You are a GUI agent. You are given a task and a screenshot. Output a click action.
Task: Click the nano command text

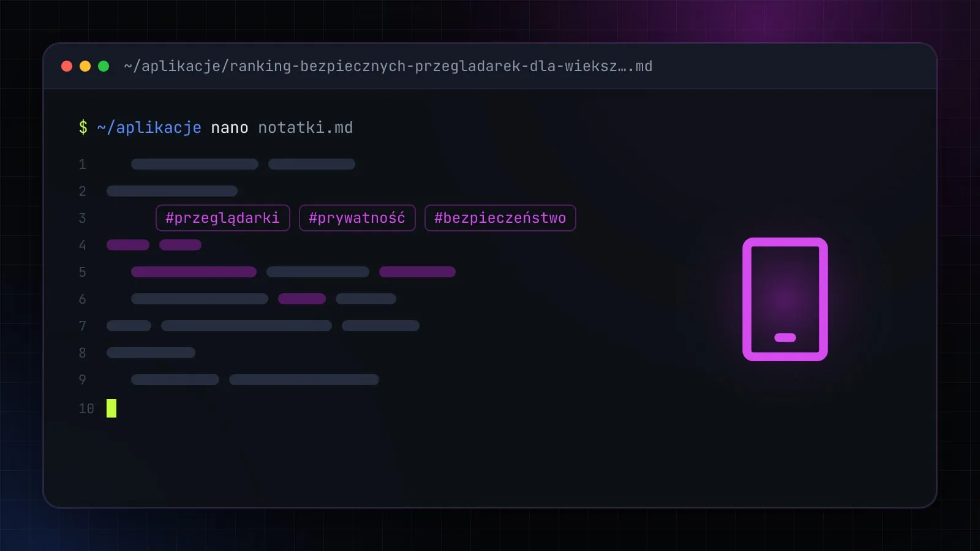pyautogui.click(x=230, y=128)
